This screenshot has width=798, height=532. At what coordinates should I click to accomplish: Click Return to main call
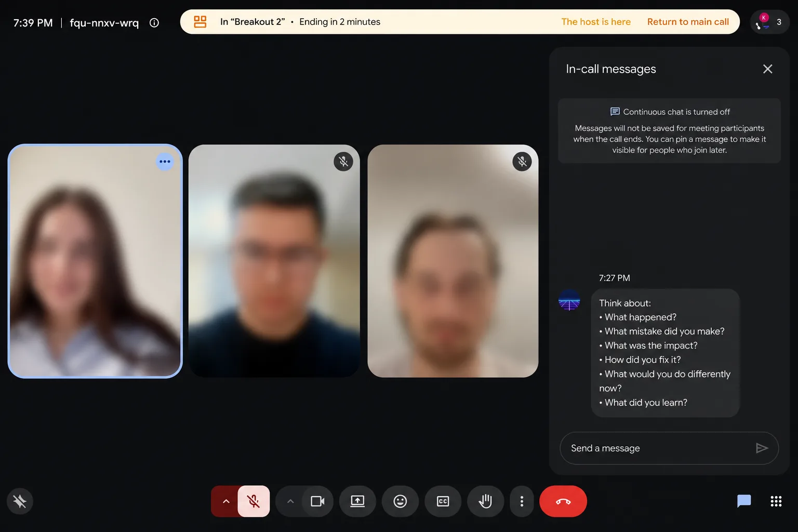[x=688, y=22]
